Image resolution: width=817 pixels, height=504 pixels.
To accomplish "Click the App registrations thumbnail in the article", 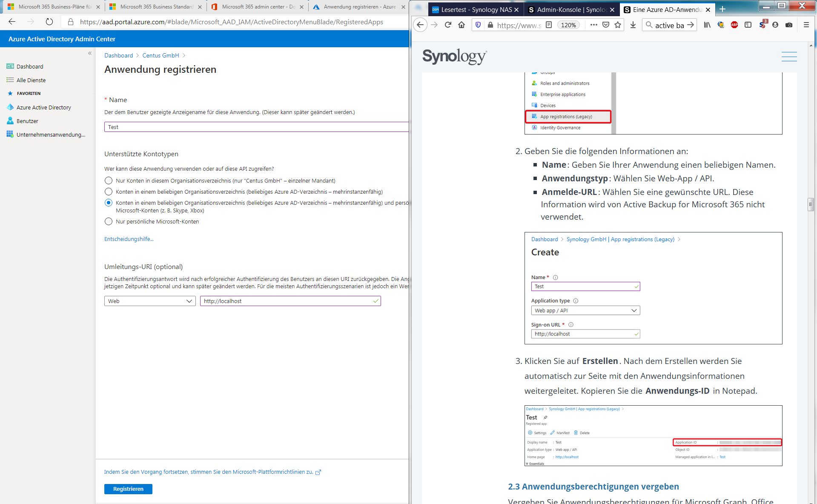I will click(653, 103).
